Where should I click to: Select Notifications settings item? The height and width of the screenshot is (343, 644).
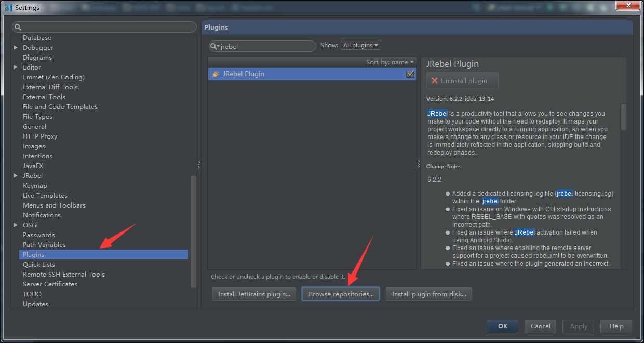(x=42, y=215)
